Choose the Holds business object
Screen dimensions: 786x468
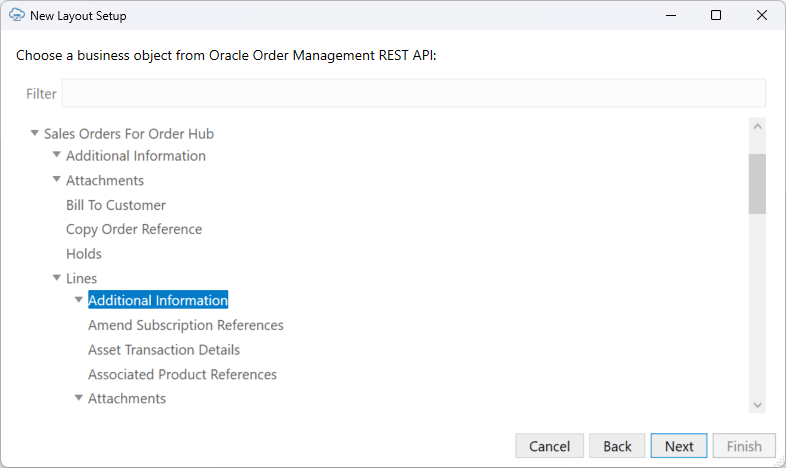pyautogui.click(x=84, y=254)
